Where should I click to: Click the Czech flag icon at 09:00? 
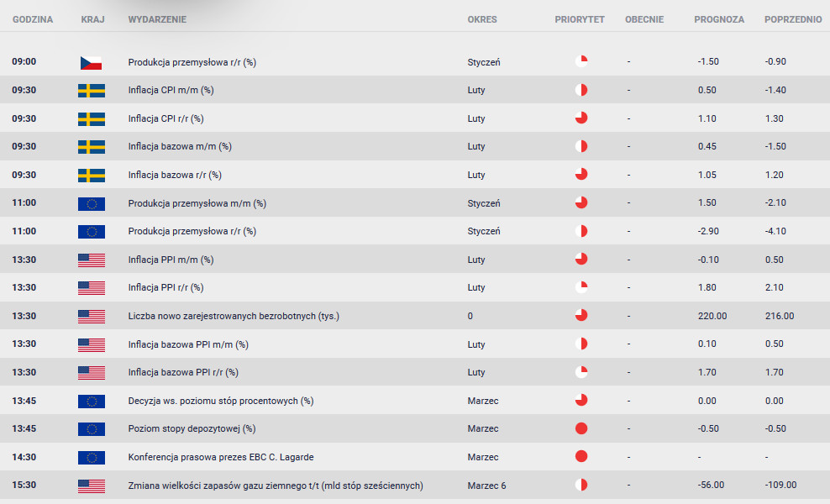[91, 62]
